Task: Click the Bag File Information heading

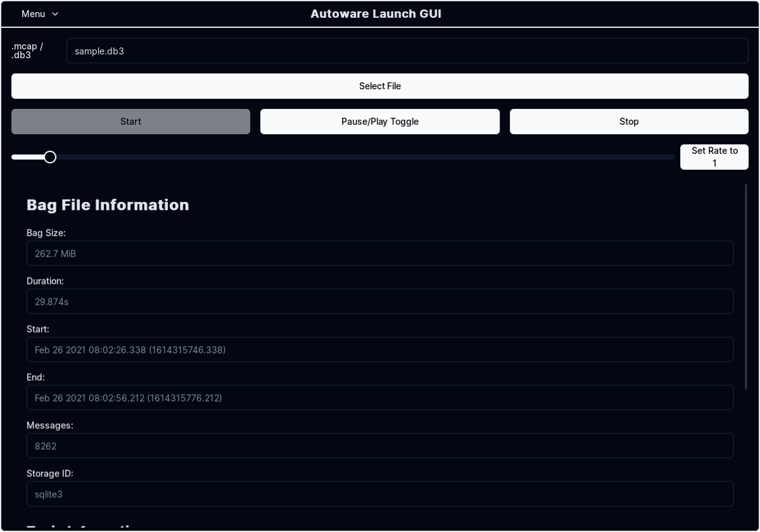Action: pos(108,205)
